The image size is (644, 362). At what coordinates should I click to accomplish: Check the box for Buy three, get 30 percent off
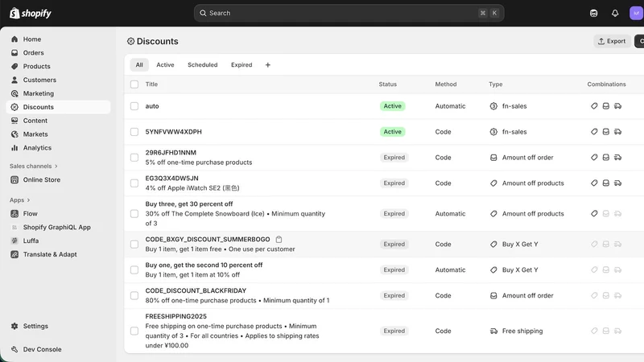(134, 213)
